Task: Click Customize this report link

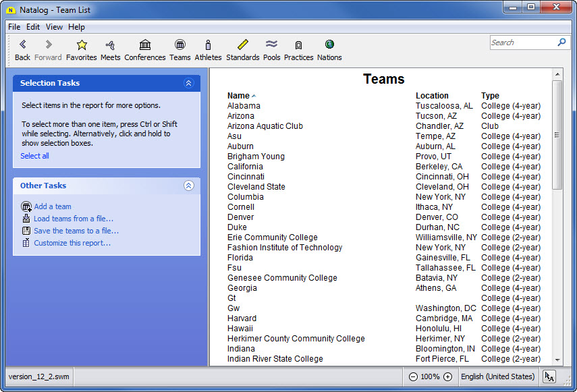Action: click(x=72, y=243)
